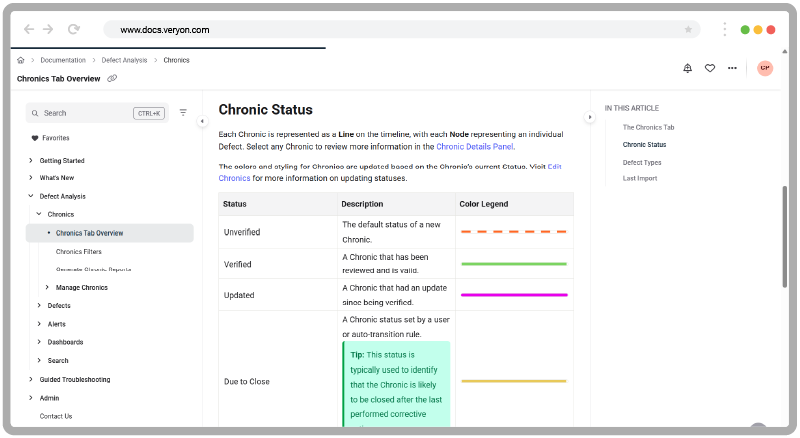The image size is (800, 438).
Task: Go to Documentation breadcrumb
Action: click(x=63, y=60)
